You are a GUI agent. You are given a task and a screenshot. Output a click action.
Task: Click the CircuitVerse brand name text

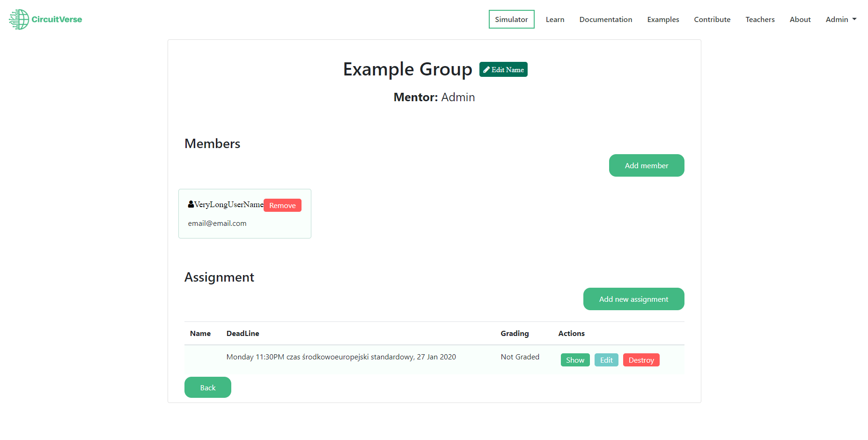[x=57, y=19]
